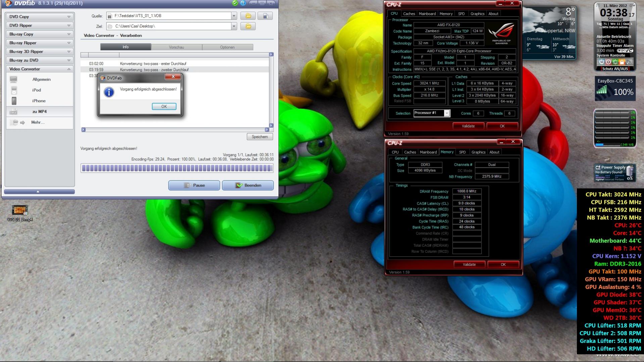Click the Speichern button

click(260, 137)
